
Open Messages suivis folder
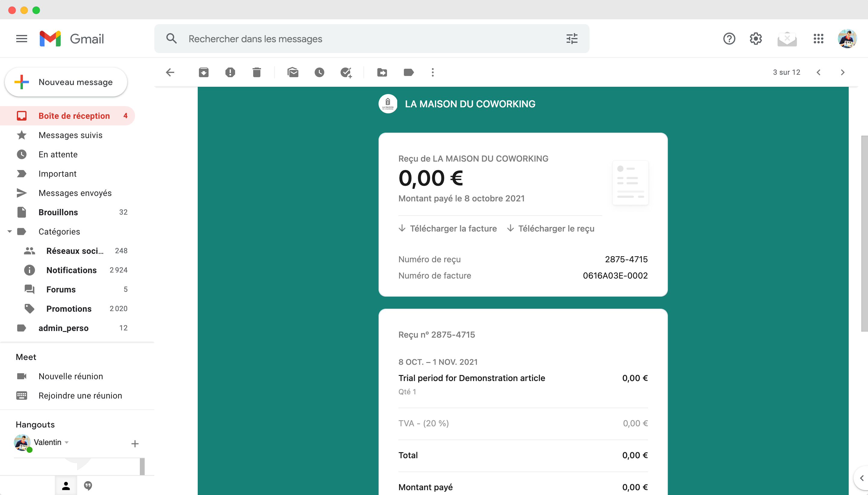67,135
